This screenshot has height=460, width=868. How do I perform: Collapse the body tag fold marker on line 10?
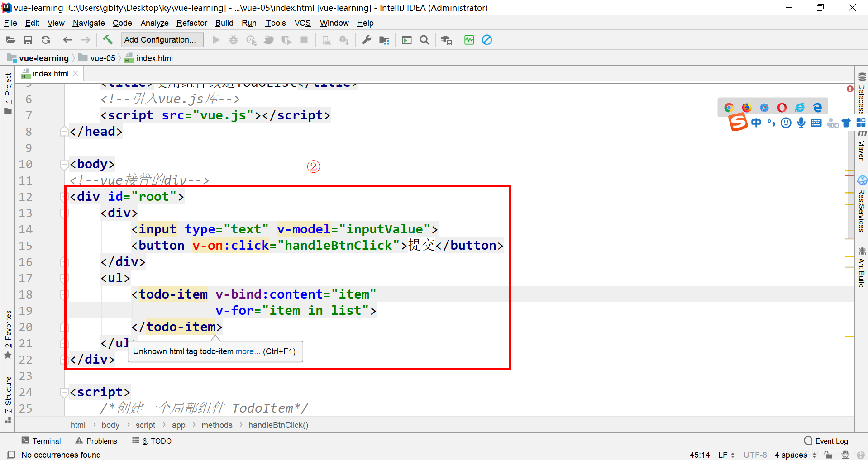point(64,164)
